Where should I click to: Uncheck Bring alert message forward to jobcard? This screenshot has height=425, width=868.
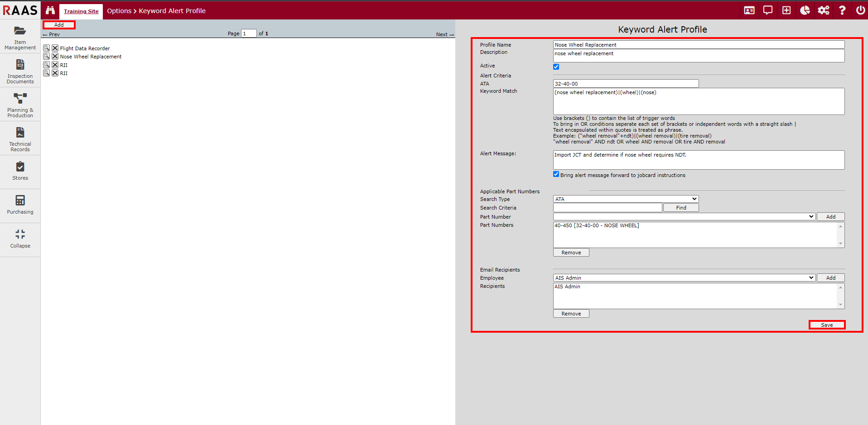pos(556,174)
